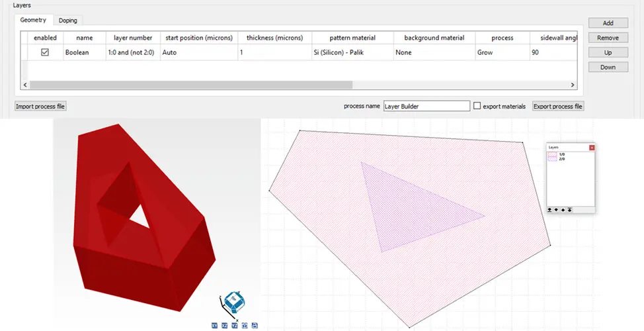Open the None background material cell

[434, 53]
